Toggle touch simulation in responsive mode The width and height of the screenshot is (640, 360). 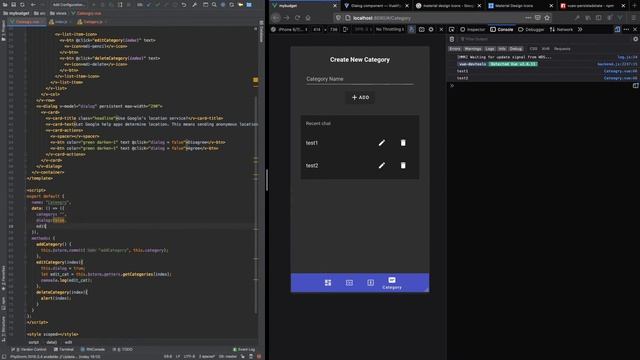(x=411, y=29)
